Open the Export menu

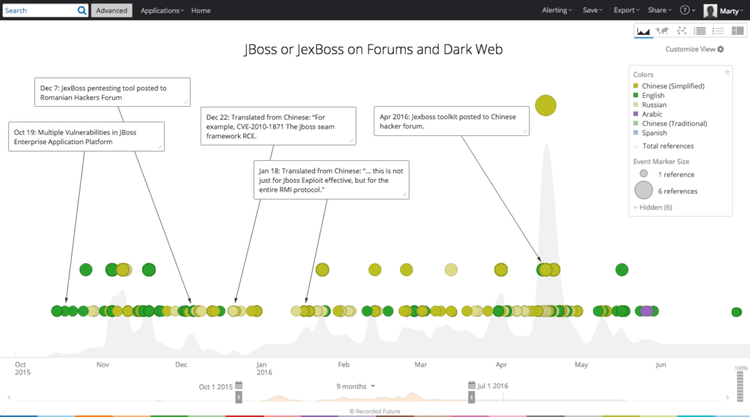[x=626, y=10]
